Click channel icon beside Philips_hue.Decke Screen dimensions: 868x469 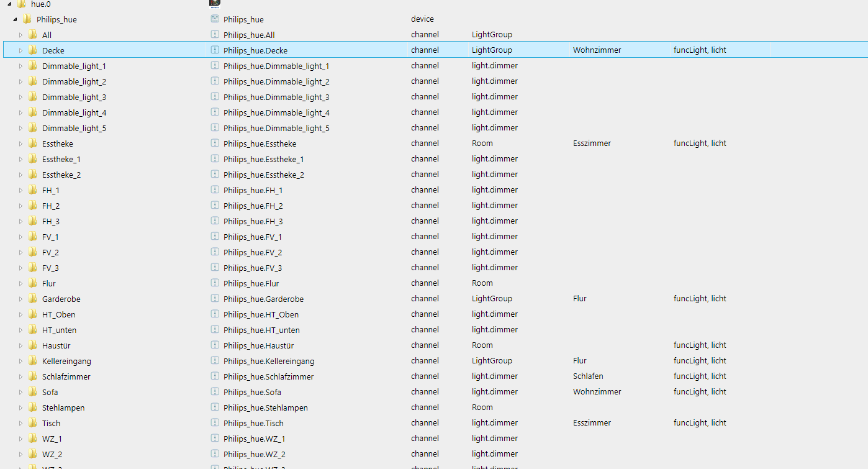tap(215, 50)
